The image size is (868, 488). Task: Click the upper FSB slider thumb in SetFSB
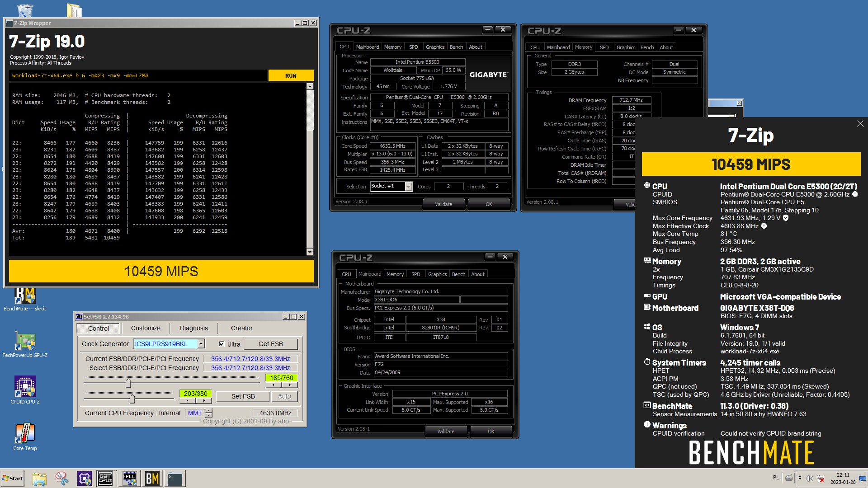coord(128,383)
